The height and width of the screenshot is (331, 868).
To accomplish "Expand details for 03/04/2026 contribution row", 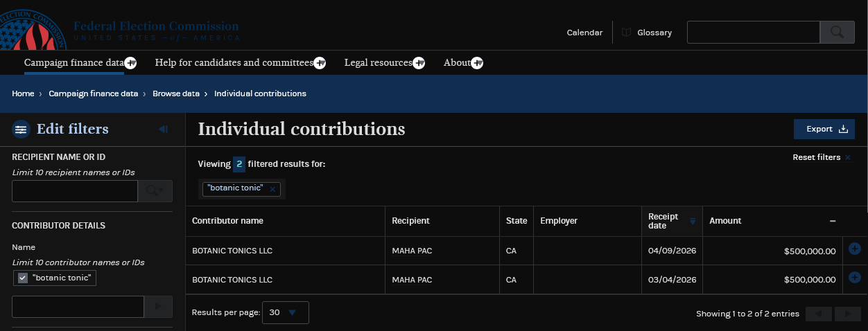I will pyautogui.click(x=855, y=278).
